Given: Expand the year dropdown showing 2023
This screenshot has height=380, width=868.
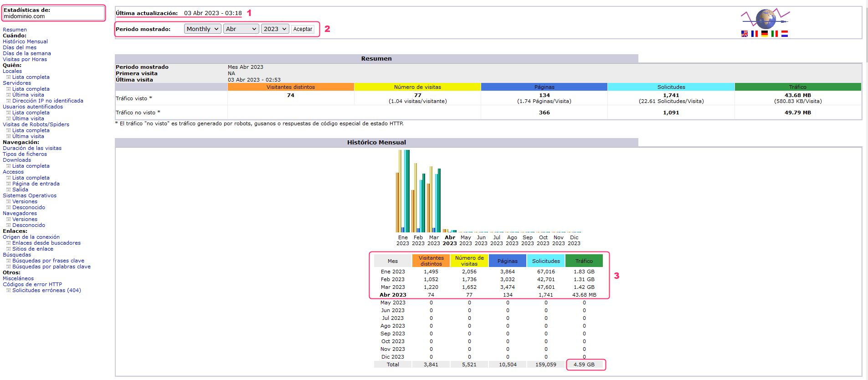Looking at the screenshot, I should (275, 29).
